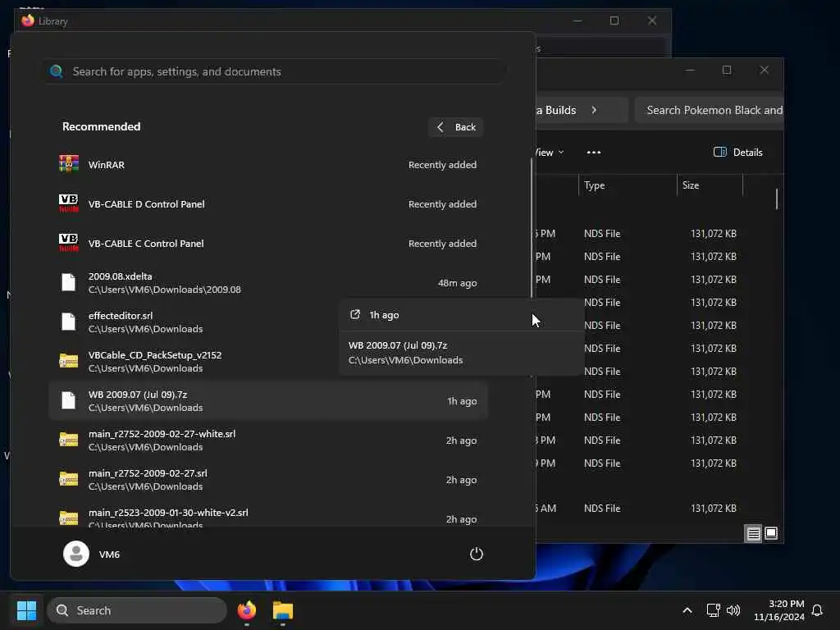Toggle the Details pane in Explorer
This screenshot has height=630, width=840.
tap(737, 152)
